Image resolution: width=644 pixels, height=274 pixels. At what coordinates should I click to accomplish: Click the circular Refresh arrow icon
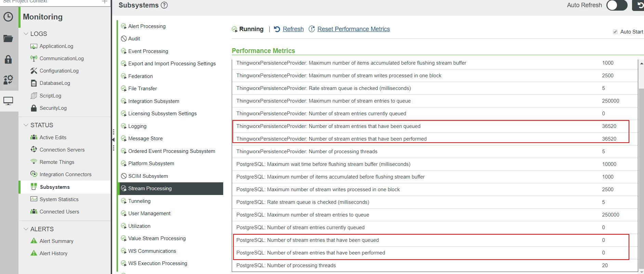[x=277, y=29]
